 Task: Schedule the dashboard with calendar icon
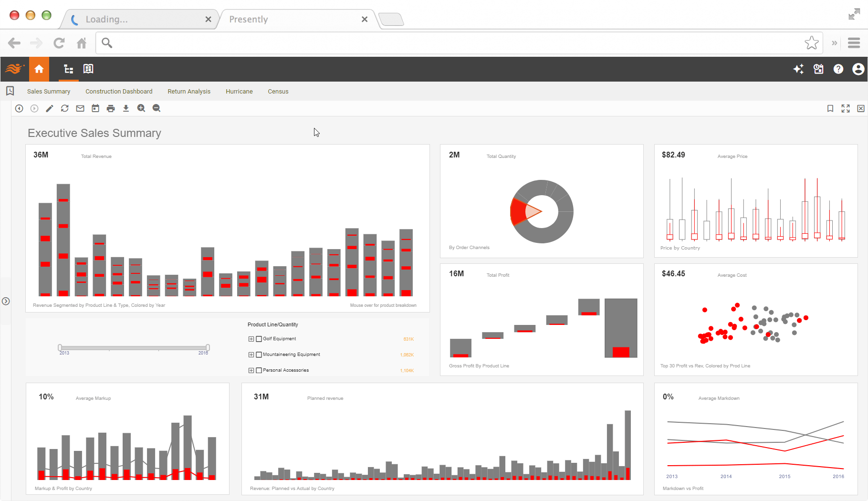(95, 108)
